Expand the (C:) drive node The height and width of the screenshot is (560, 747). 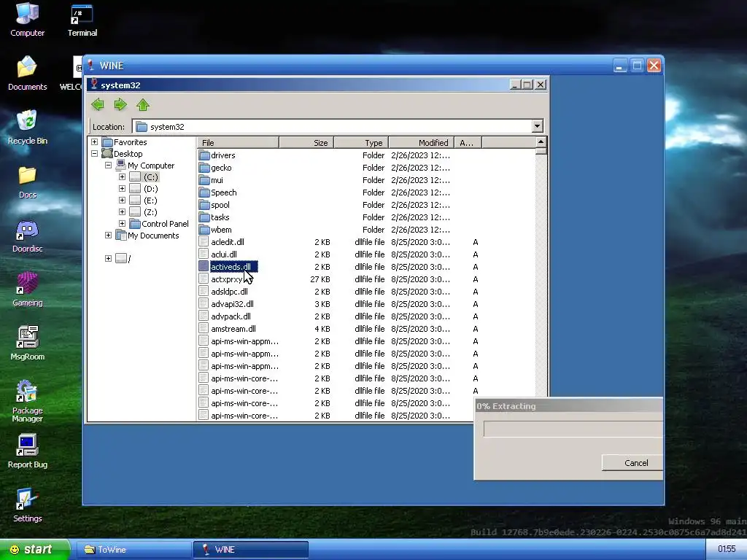coord(122,176)
